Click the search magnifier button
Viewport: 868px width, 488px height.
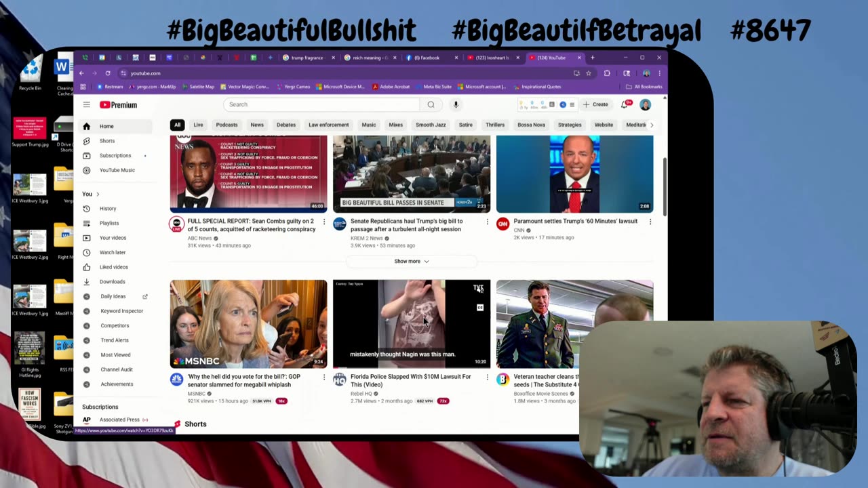(x=431, y=104)
